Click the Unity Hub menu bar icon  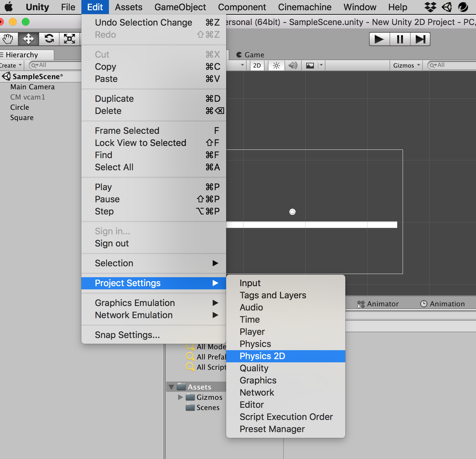tap(447, 7)
